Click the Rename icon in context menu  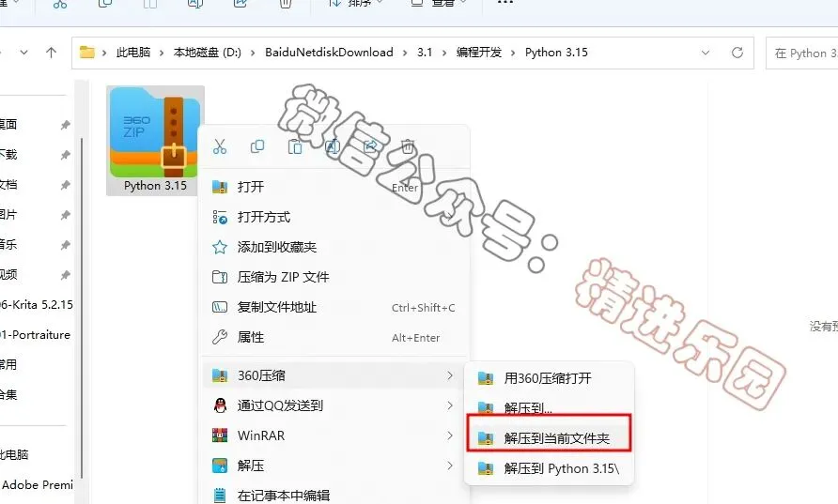coord(333,145)
